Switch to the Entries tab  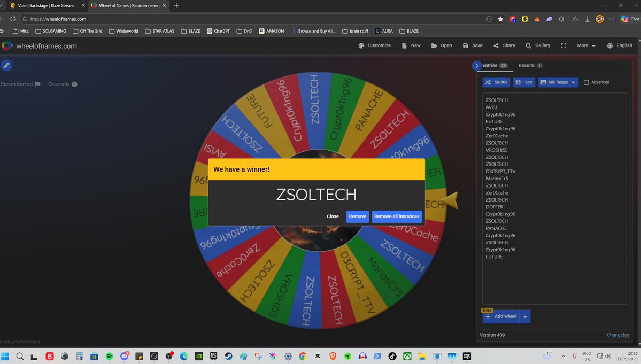[x=495, y=65]
